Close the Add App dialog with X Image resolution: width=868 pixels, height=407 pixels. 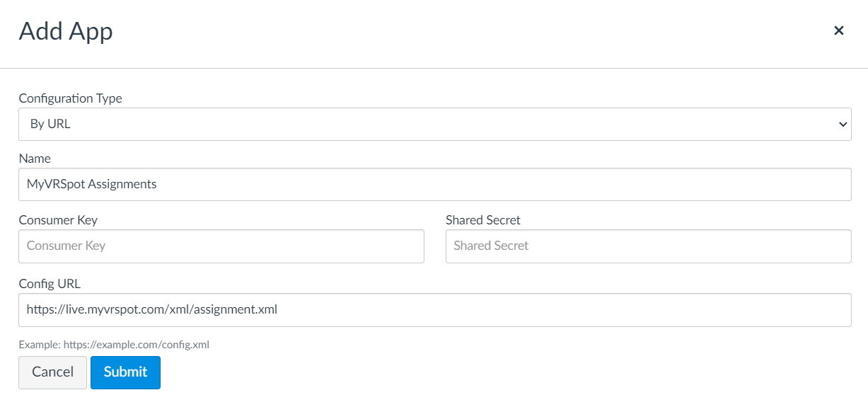point(838,30)
